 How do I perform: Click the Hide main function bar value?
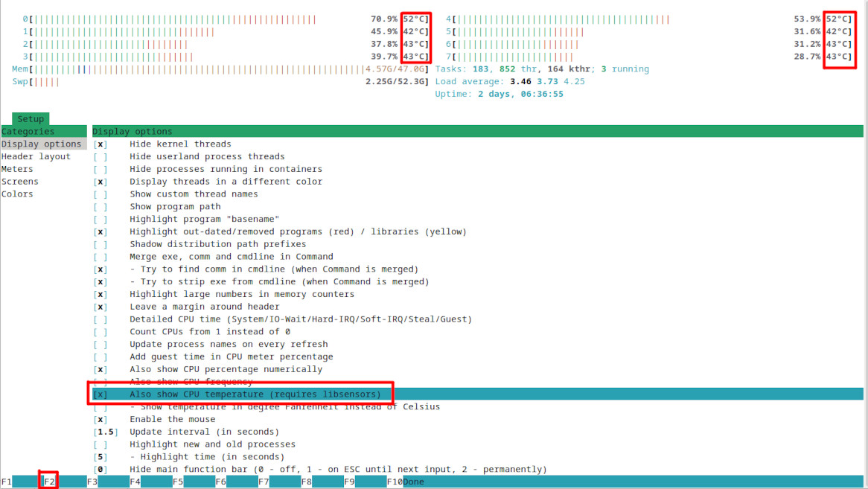[100, 470]
